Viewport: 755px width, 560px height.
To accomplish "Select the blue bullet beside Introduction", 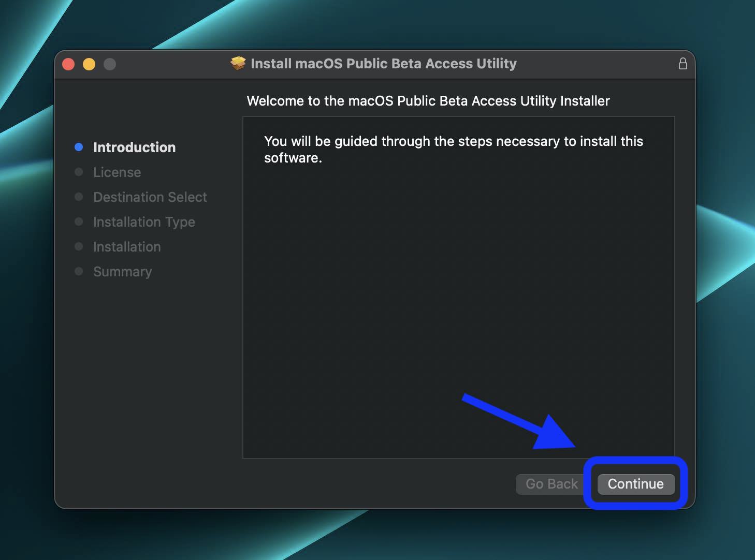I will pyautogui.click(x=79, y=147).
